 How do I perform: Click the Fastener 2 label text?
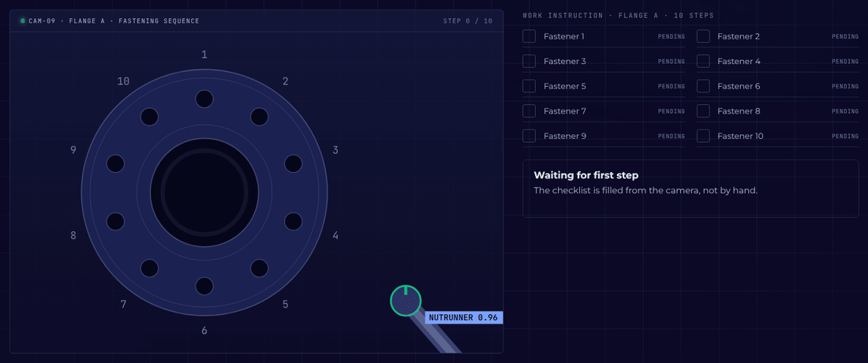pos(739,36)
